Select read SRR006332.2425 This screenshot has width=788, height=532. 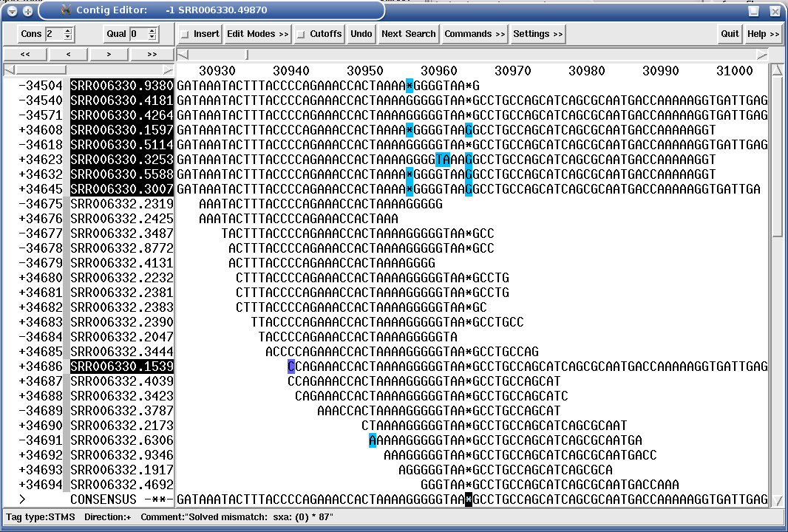[122, 219]
